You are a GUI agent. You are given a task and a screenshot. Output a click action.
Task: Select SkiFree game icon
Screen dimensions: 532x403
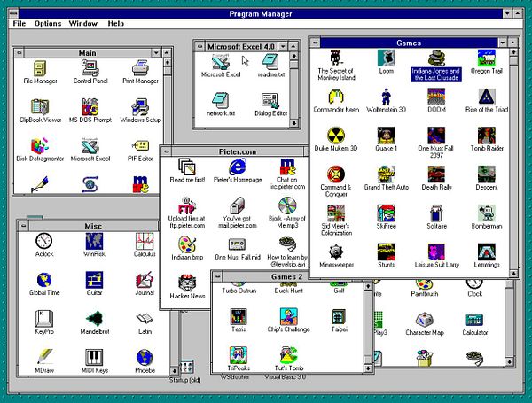(386, 216)
